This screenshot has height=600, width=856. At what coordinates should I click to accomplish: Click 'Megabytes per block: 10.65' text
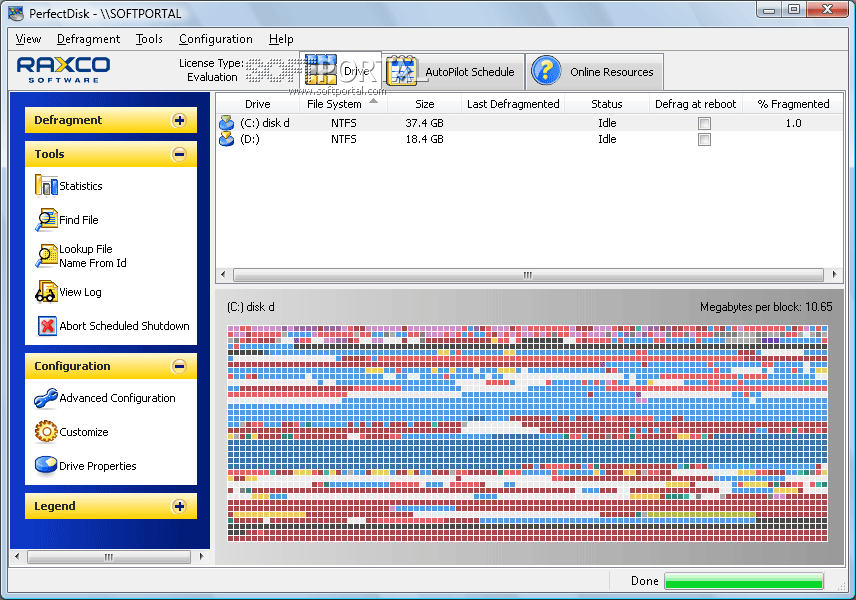[x=766, y=307]
